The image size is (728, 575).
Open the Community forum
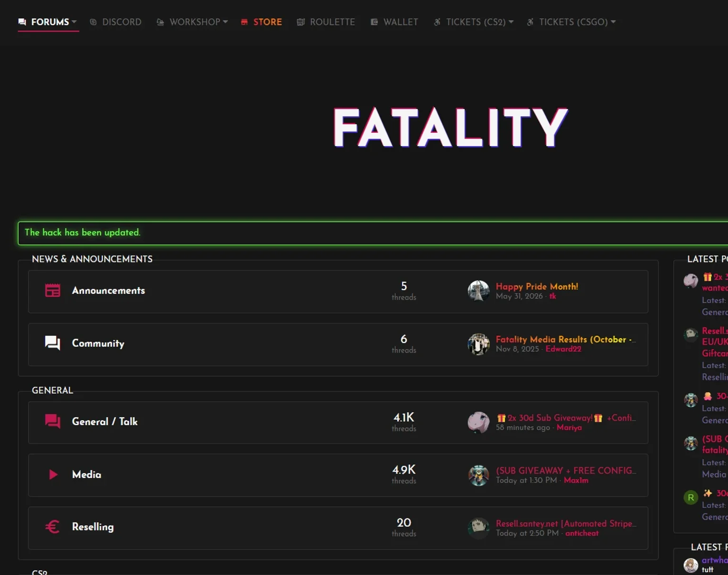(x=98, y=343)
